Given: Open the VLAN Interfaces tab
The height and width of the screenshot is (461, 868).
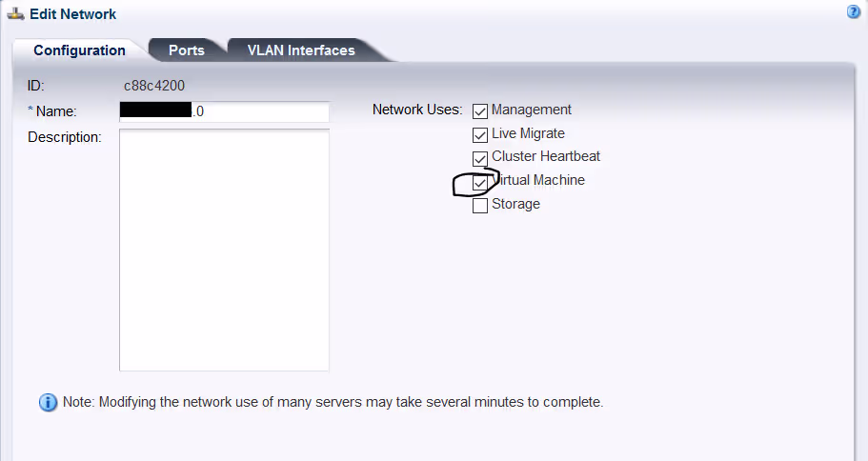Looking at the screenshot, I should [x=301, y=50].
